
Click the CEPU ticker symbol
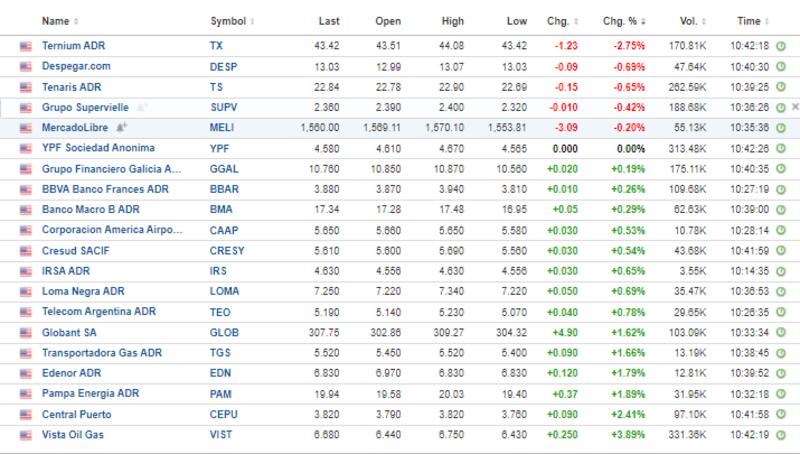click(x=224, y=414)
